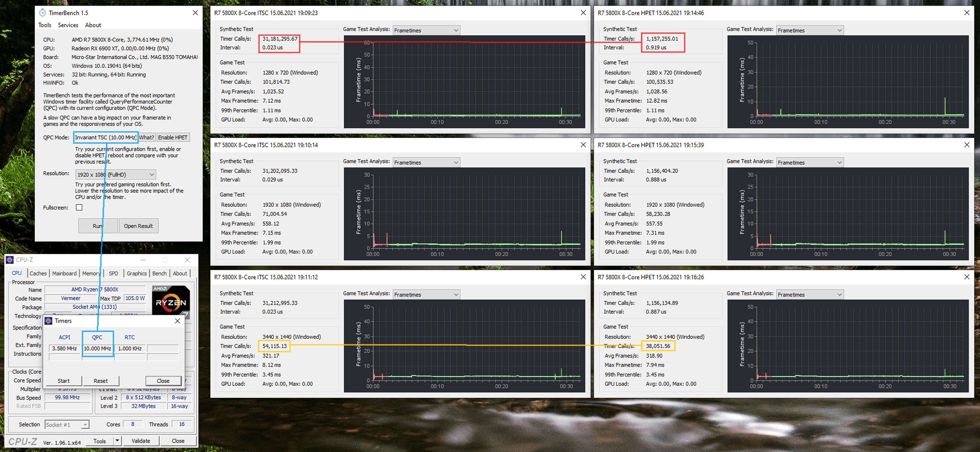Close the TimerBench 1.5 window
The image size is (980, 452).
(195, 13)
